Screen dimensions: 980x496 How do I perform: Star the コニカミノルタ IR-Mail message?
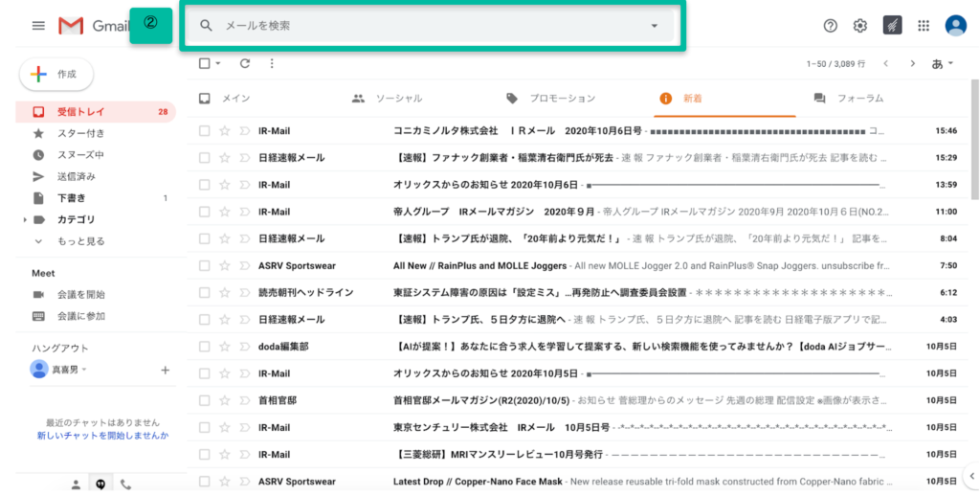tap(225, 130)
